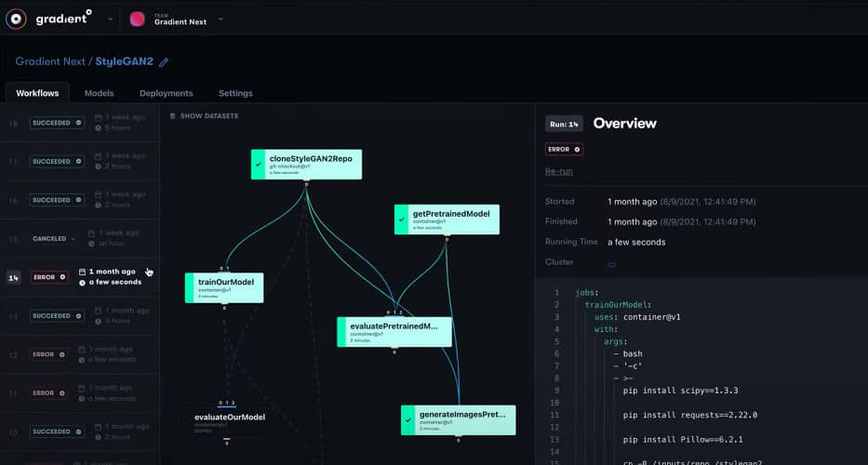Click the Re-run link
Image resolution: width=868 pixels, height=465 pixels.
pyautogui.click(x=559, y=172)
